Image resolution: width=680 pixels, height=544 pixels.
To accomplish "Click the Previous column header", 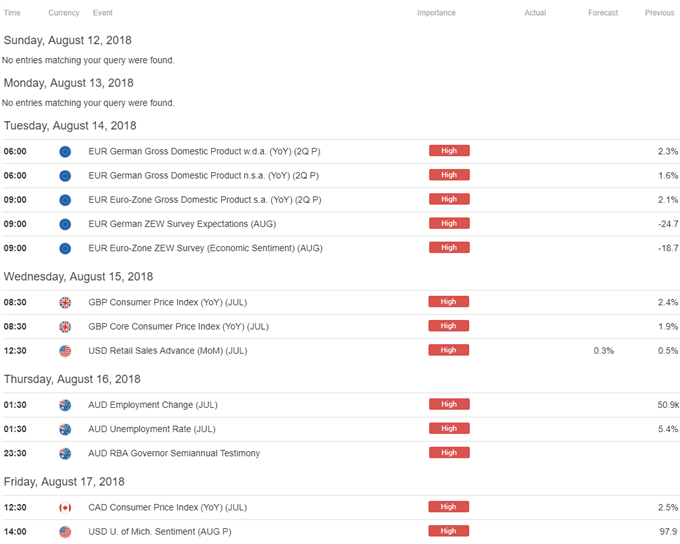I will [x=660, y=13].
